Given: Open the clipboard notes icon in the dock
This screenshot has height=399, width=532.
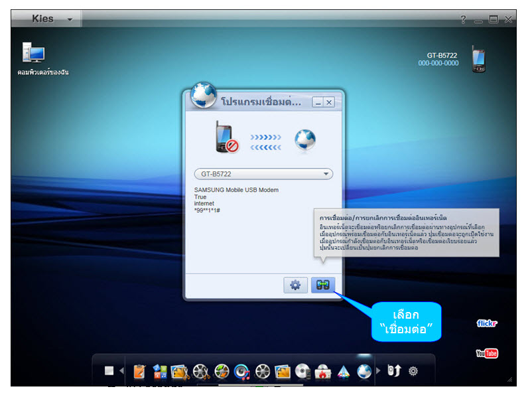Looking at the screenshot, I should click(x=139, y=371).
